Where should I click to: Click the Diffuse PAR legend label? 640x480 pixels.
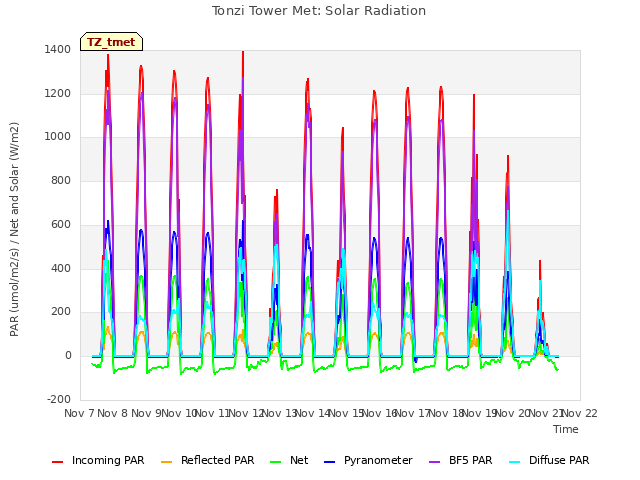coord(559,460)
